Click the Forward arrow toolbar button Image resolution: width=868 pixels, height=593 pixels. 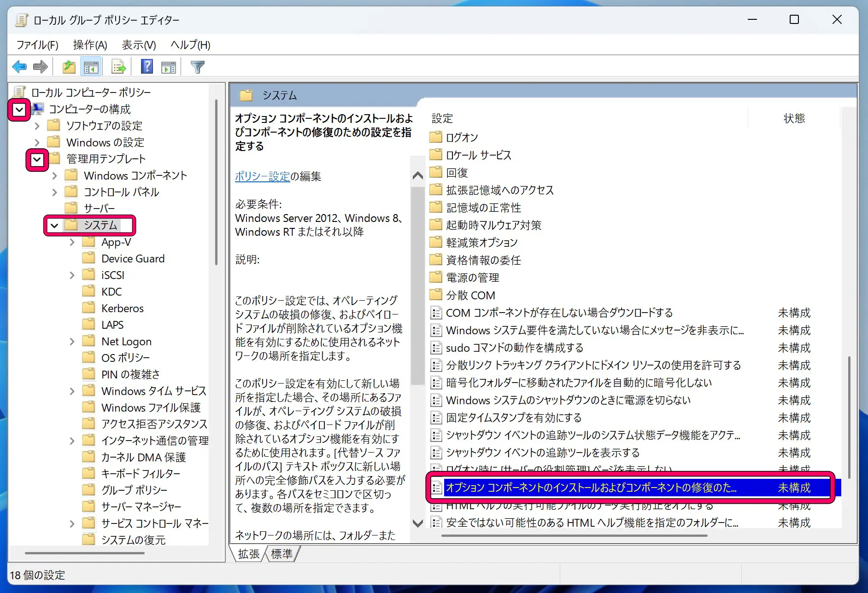pos(41,67)
